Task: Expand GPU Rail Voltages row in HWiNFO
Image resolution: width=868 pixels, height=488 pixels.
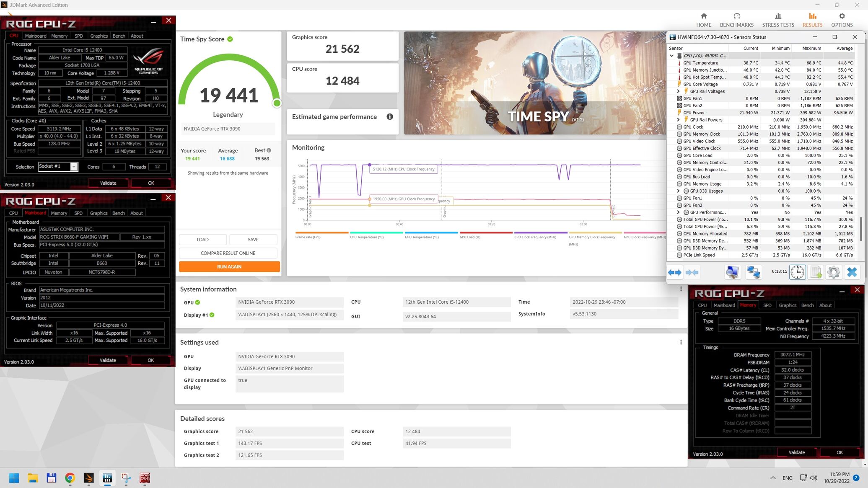Action: pyautogui.click(x=678, y=91)
